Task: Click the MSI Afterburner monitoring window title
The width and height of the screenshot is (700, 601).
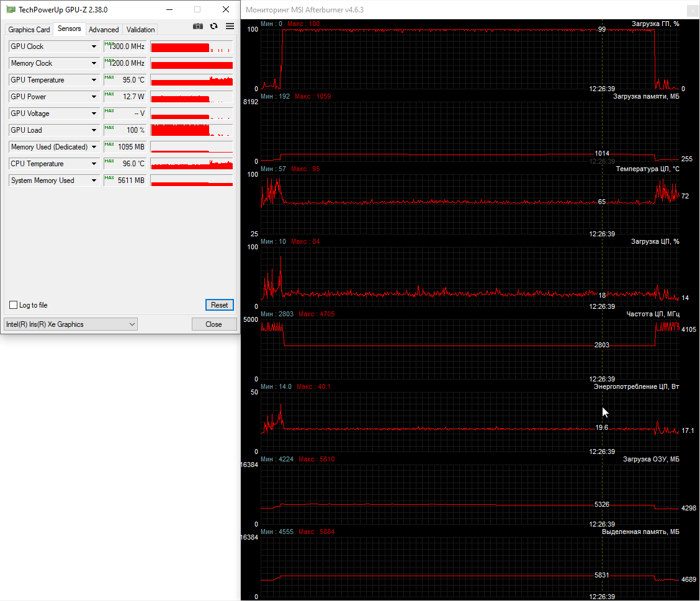Action: pos(305,10)
